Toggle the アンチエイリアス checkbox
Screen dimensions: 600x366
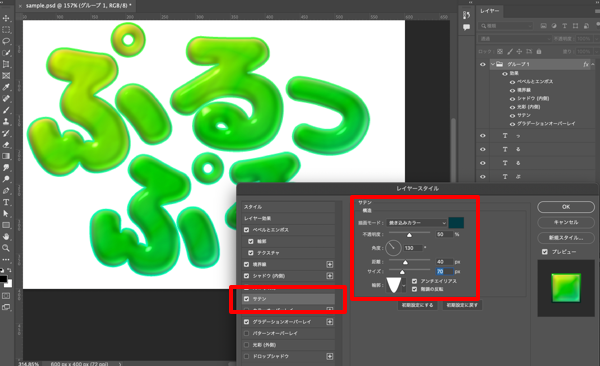414,281
